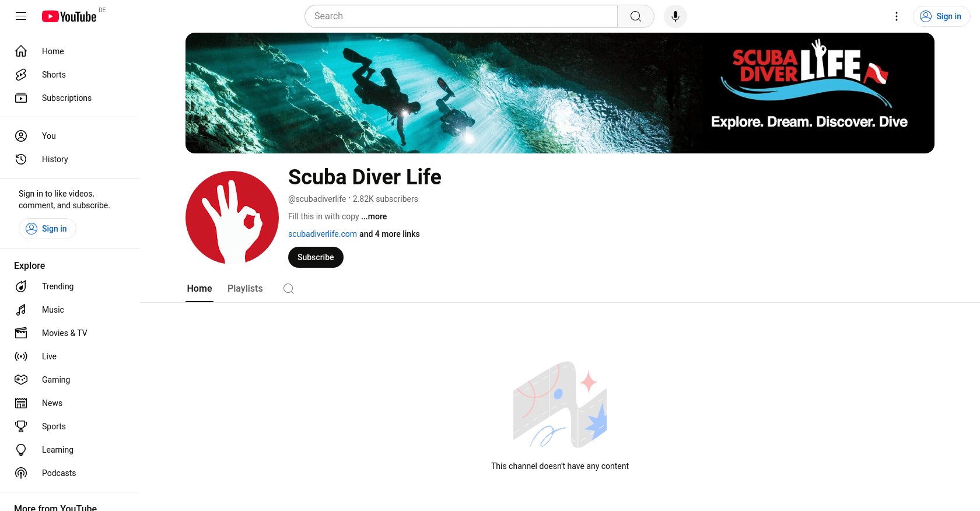
Task: Activate voice search microphone
Action: pyautogui.click(x=675, y=16)
